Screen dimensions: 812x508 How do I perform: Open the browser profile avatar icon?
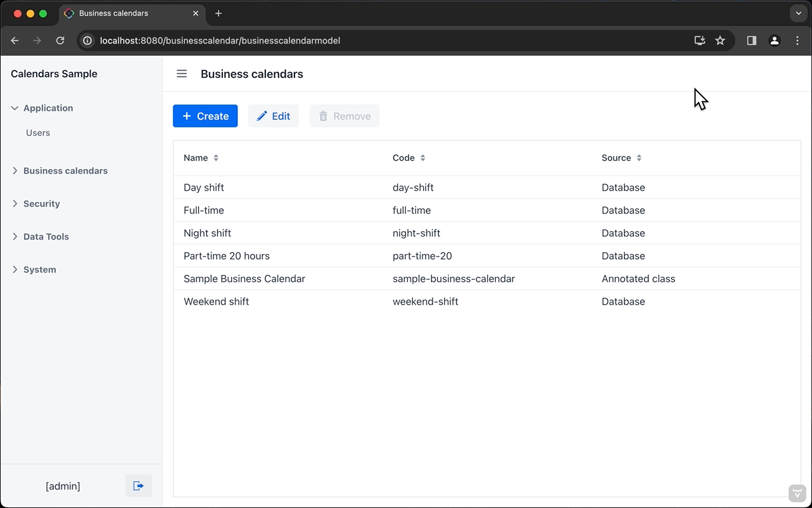[774, 41]
